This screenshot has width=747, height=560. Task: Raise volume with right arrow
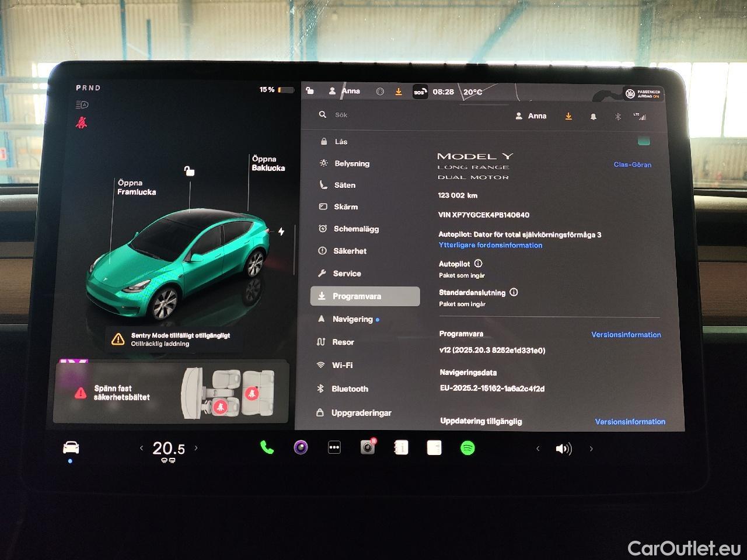coord(591,449)
